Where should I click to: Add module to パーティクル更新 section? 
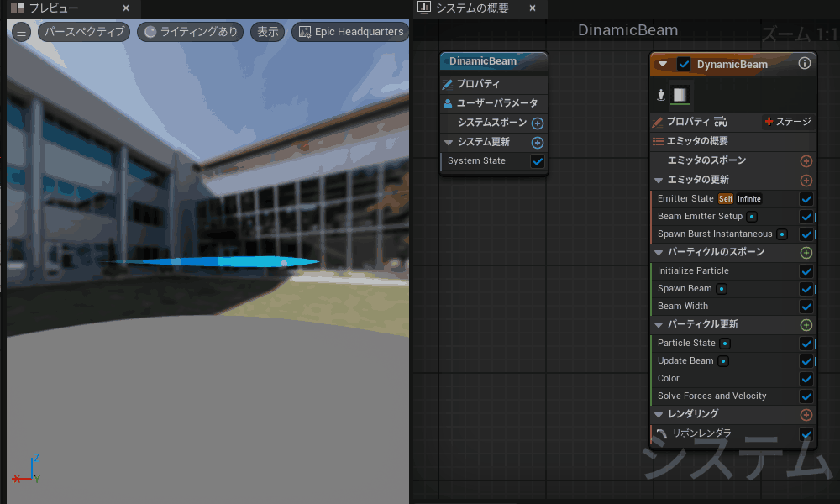pyautogui.click(x=806, y=324)
